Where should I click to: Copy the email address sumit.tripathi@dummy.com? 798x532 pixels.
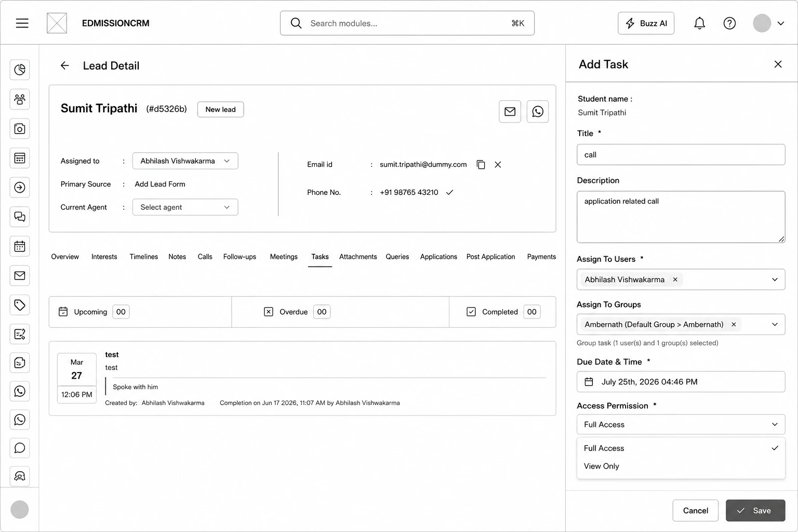click(481, 165)
